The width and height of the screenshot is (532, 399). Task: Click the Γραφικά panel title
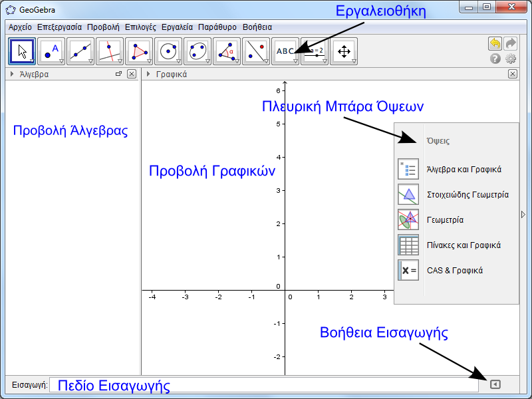(x=172, y=74)
